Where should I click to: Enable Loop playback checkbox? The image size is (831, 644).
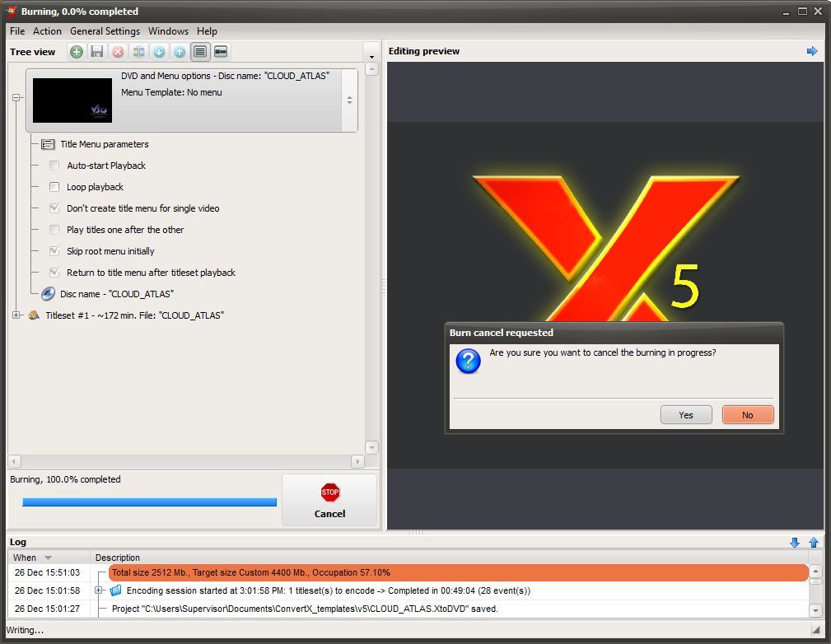[54, 187]
